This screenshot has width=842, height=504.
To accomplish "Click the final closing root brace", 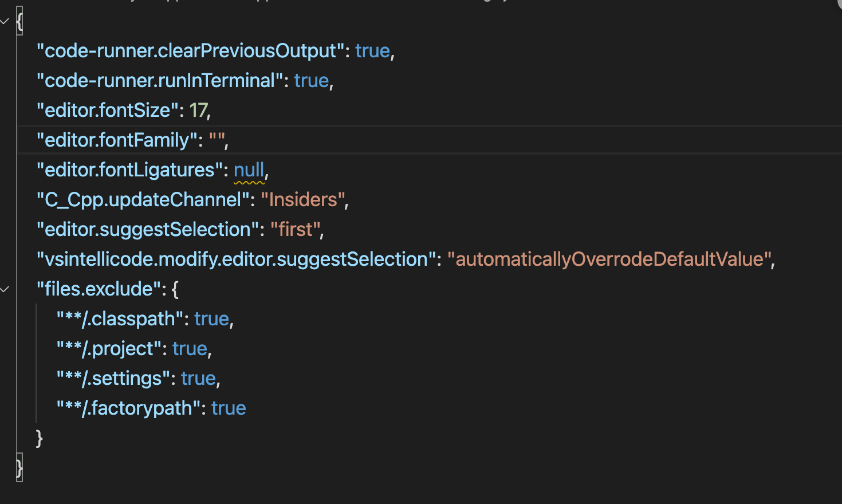I will pyautogui.click(x=19, y=468).
